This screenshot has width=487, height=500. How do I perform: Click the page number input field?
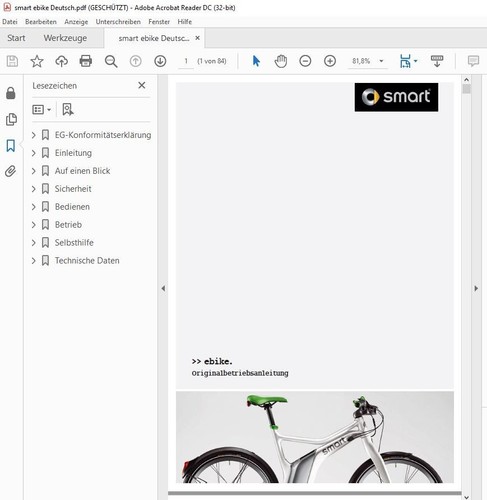(186, 61)
